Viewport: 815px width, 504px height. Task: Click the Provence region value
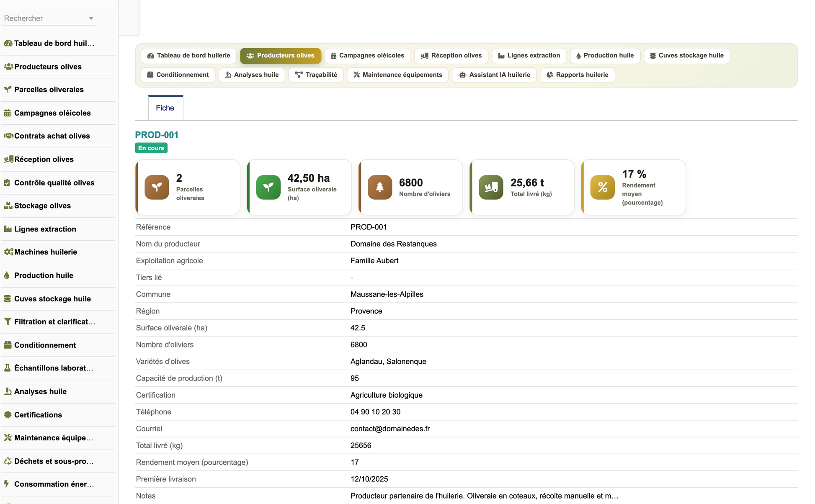[x=366, y=311]
